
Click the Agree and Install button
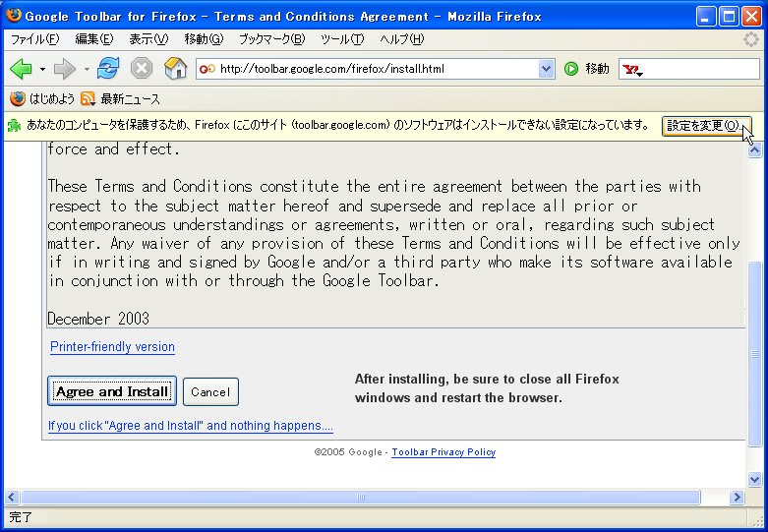(x=111, y=391)
